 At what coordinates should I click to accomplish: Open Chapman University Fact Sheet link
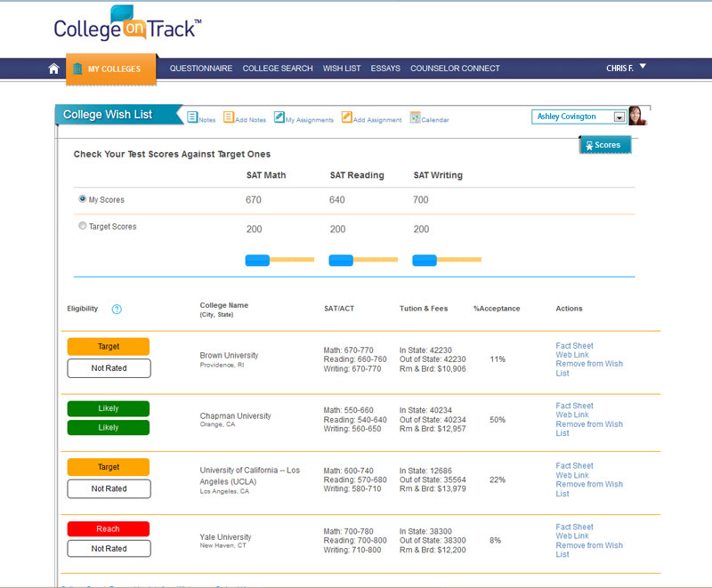coord(574,406)
